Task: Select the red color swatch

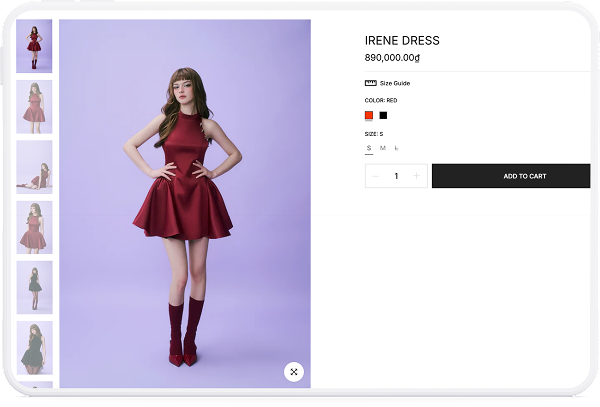Action: (369, 115)
